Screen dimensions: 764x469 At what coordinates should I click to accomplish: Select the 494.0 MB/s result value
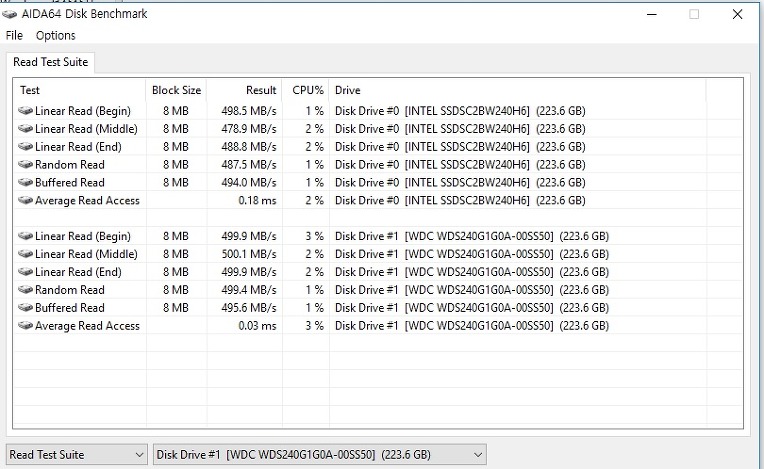249,183
